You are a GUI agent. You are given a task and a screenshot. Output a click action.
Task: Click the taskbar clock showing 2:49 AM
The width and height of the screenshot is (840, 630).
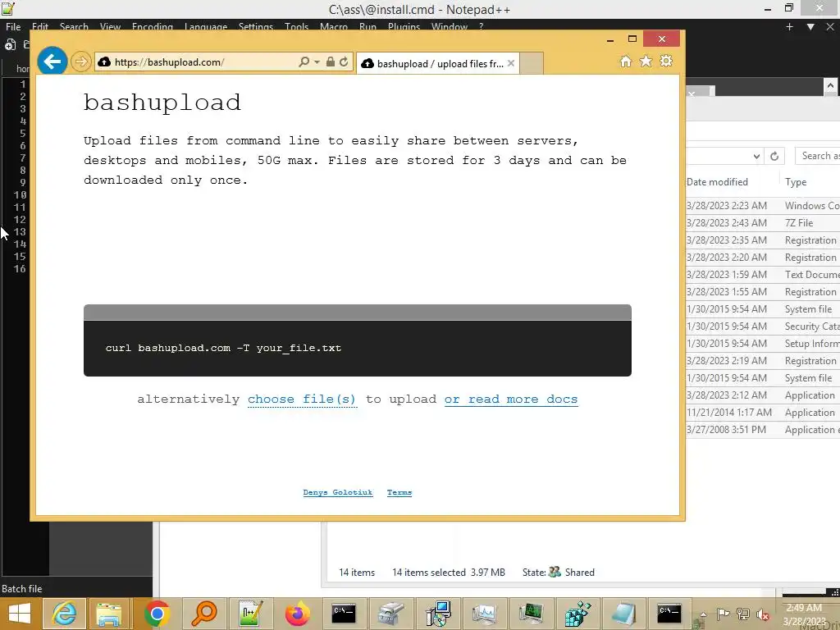tap(804, 614)
